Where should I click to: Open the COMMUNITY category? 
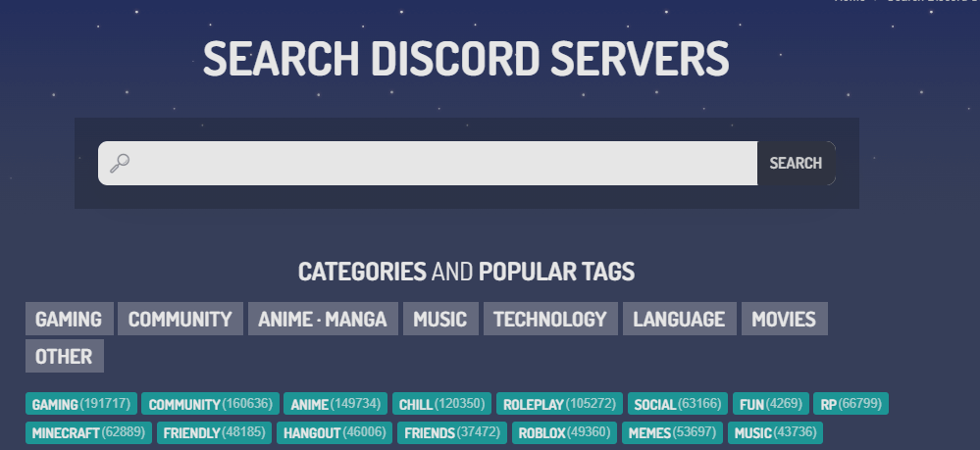tap(180, 319)
